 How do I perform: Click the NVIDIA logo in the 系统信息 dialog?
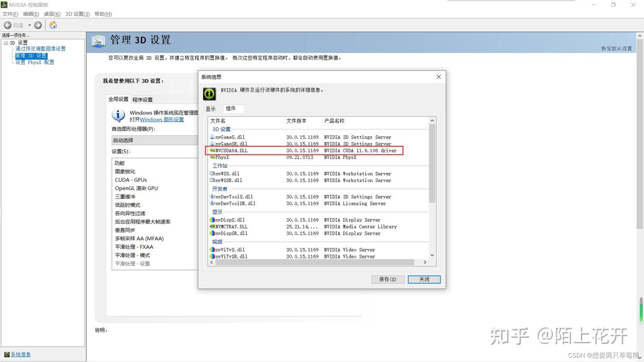click(x=209, y=93)
